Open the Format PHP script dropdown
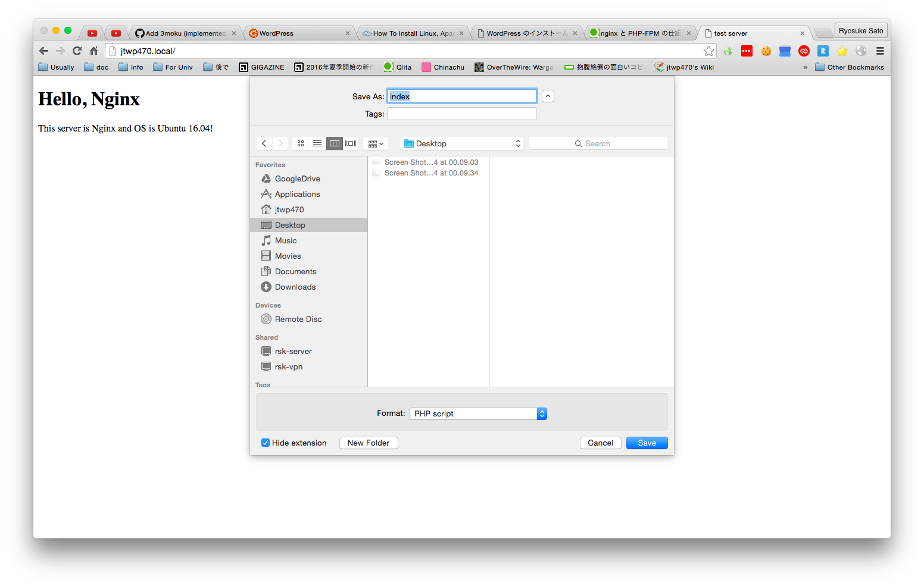Image resolution: width=924 pixels, height=586 pixels. (x=477, y=413)
